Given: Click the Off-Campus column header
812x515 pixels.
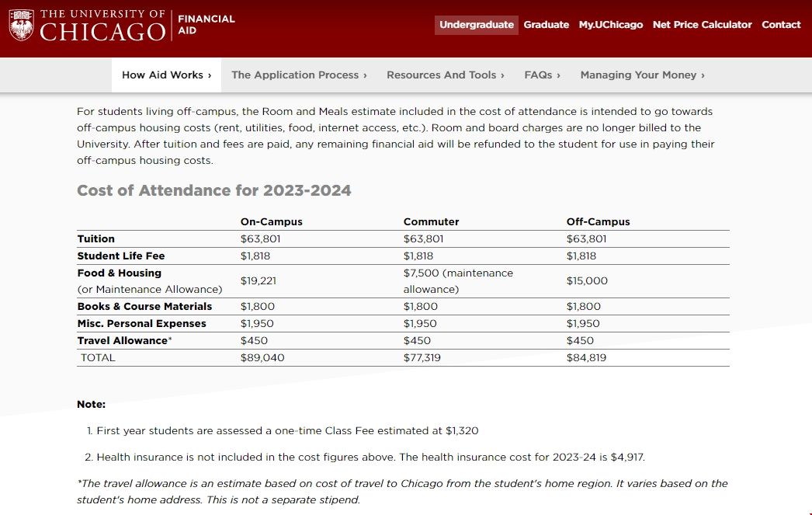Looking at the screenshot, I should [598, 221].
